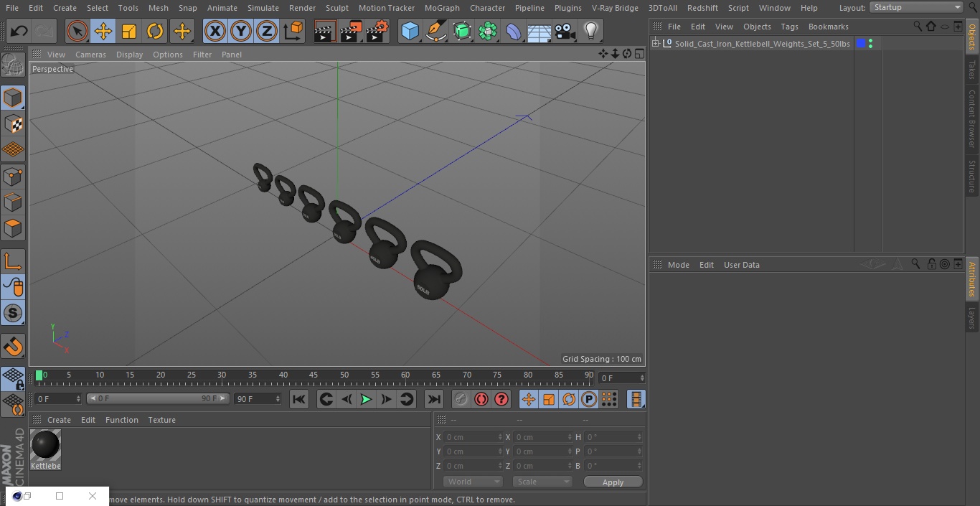Switch to Structure side tab
The image size is (980, 506).
click(972, 177)
